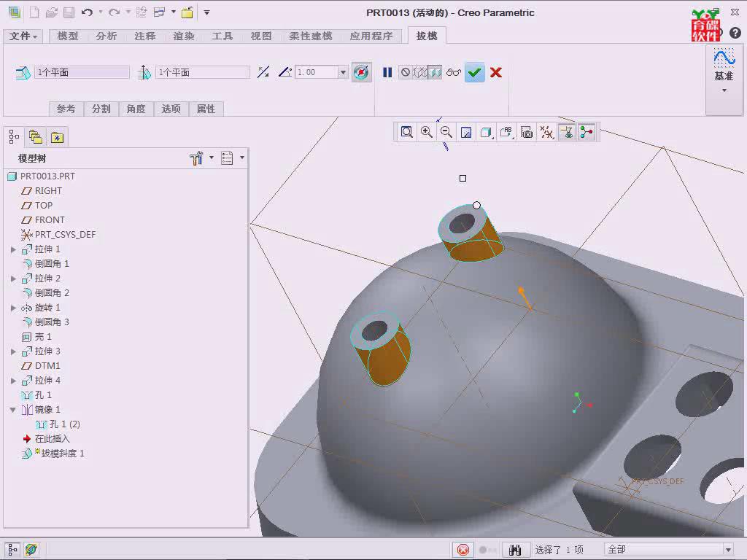Image resolution: width=747 pixels, height=560 pixels.
Task: Open the draft angle value dropdown
Action: pos(343,72)
